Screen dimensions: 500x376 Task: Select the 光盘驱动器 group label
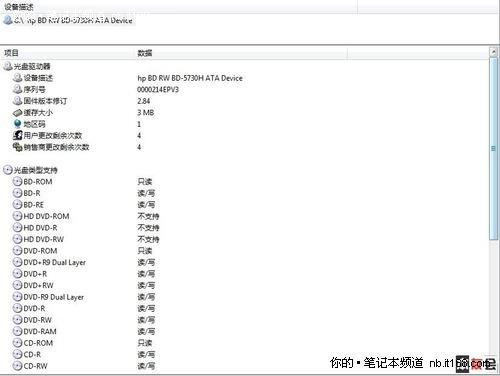[x=32, y=66]
